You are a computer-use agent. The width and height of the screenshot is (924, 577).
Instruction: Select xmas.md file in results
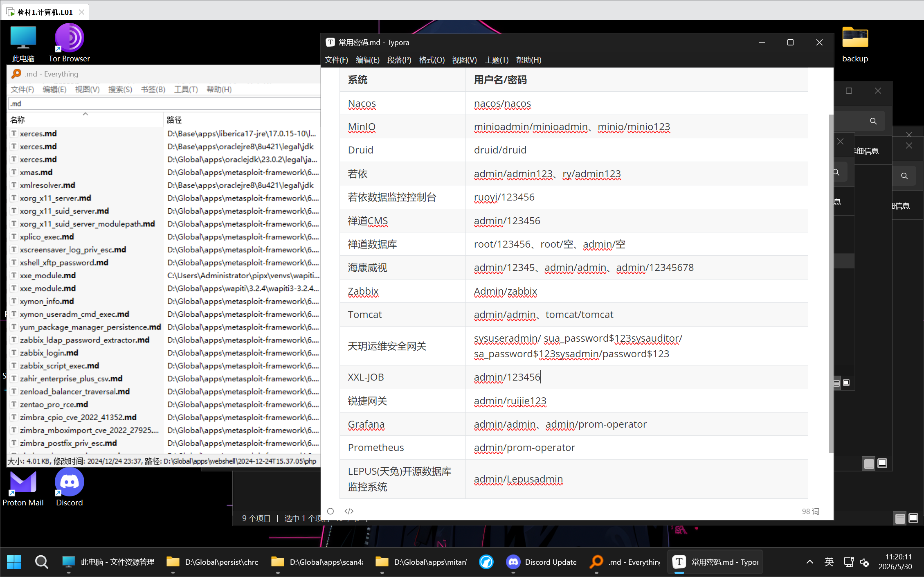pos(36,172)
